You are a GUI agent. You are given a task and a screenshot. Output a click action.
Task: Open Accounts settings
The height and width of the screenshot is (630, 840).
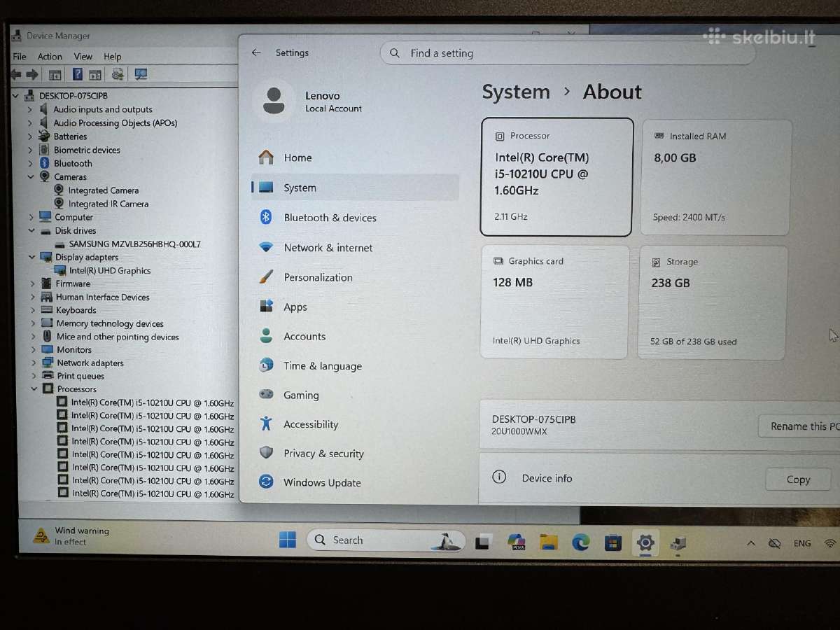pyautogui.click(x=355, y=336)
